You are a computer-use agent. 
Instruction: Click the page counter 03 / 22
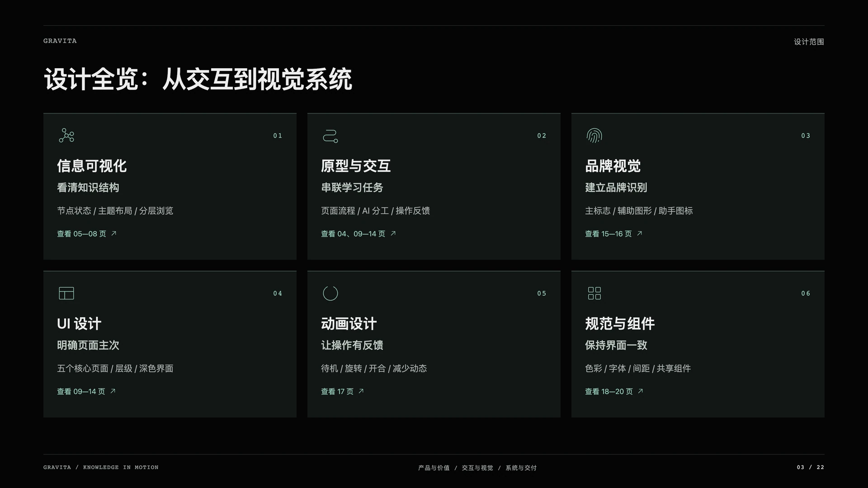pos(811,467)
